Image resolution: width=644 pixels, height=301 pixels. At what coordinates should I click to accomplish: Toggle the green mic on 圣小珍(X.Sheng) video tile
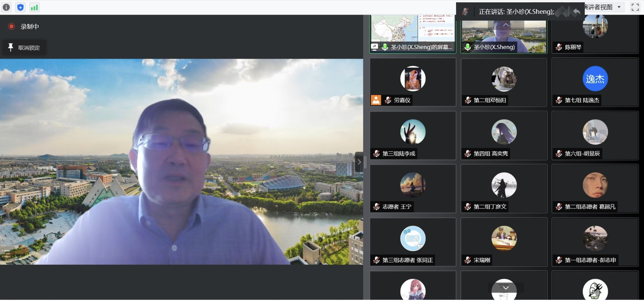467,47
